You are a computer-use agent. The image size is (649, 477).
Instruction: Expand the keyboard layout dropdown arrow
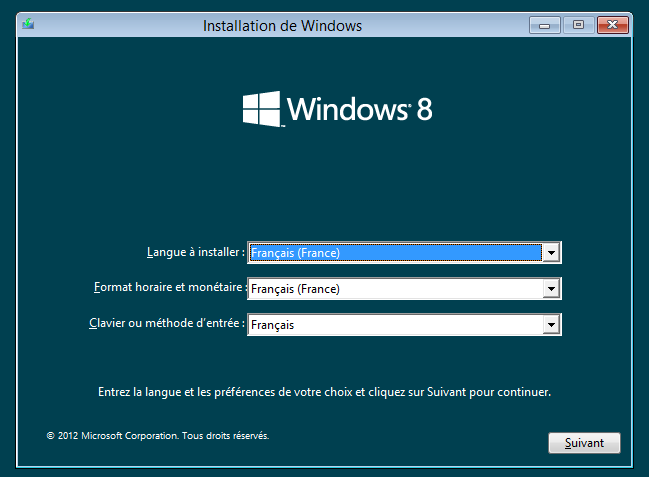[551, 325]
